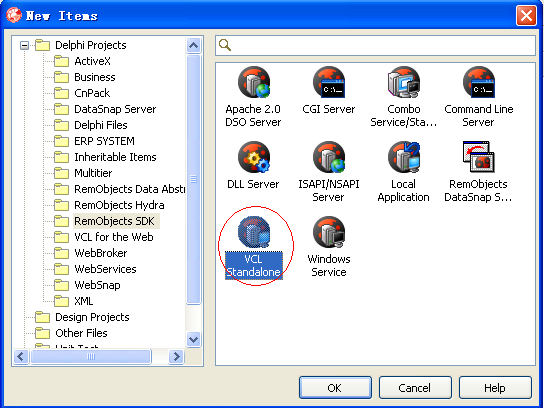Select the Windows Service icon
The height and width of the screenshot is (408, 544).
pos(329,232)
